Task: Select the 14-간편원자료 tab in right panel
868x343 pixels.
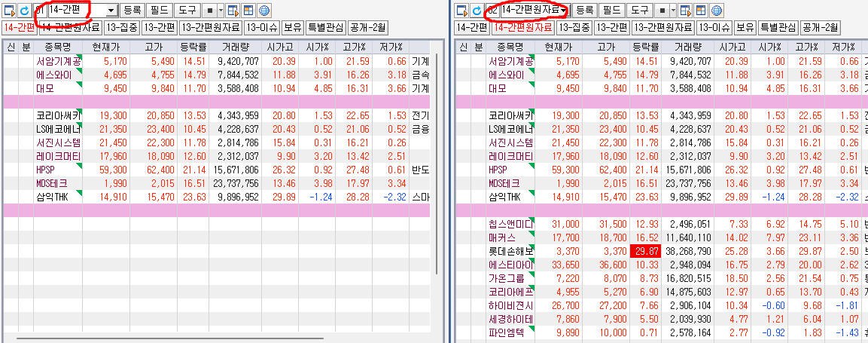Action: coord(522,27)
